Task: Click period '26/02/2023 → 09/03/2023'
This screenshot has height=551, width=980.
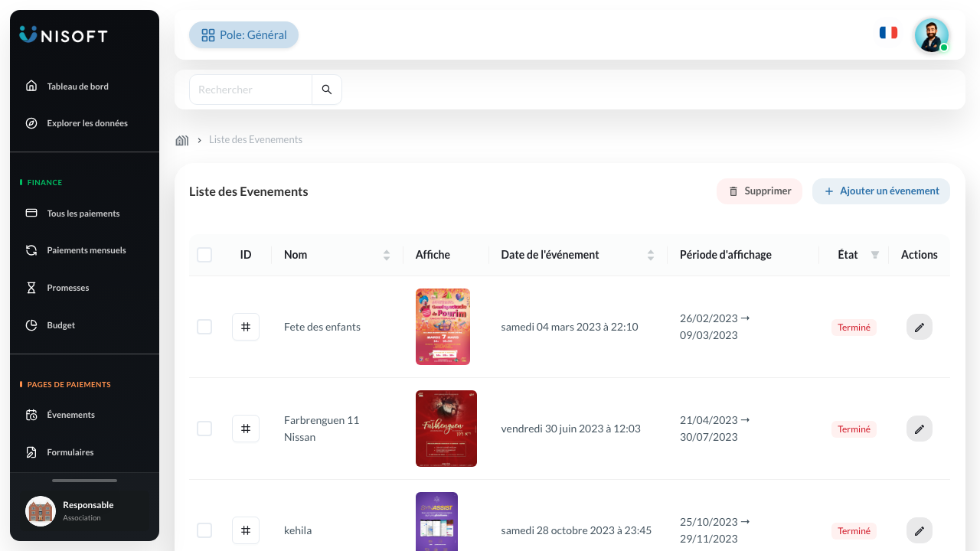Action: pyautogui.click(x=715, y=327)
